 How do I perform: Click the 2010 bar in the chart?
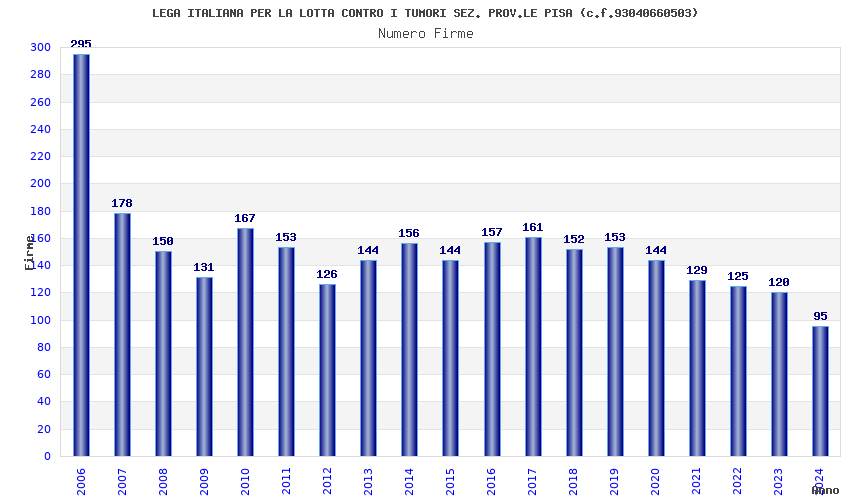(245, 342)
